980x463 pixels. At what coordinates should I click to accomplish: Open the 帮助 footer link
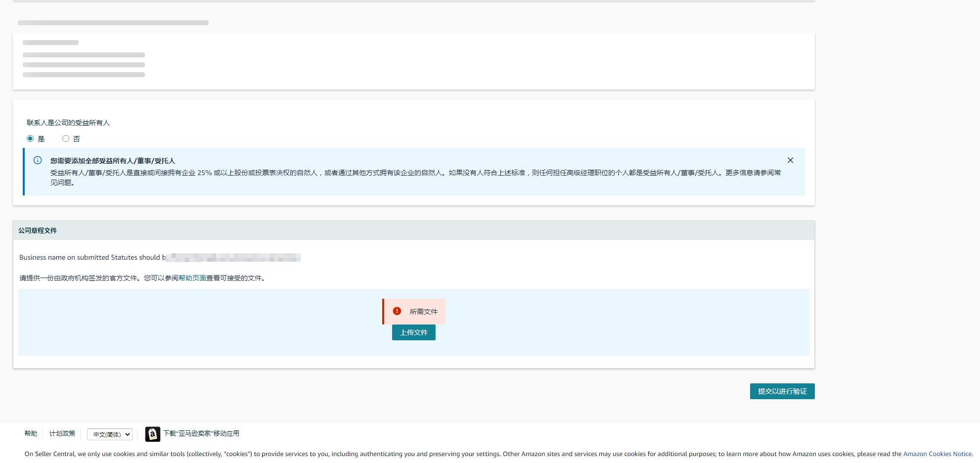pyautogui.click(x=31, y=433)
